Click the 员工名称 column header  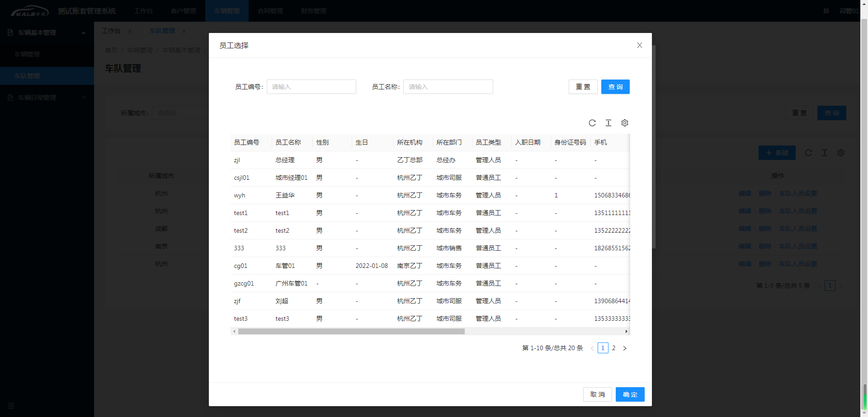[288, 142]
